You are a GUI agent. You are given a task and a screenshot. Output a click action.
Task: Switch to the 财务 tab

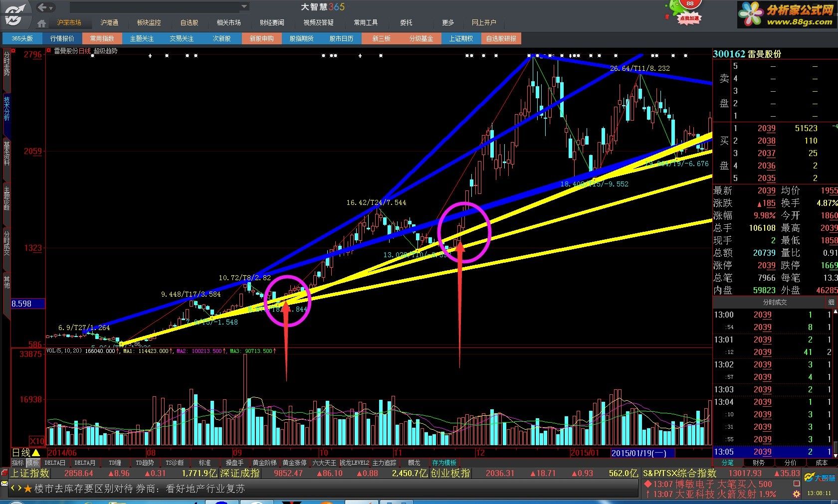click(x=759, y=463)
